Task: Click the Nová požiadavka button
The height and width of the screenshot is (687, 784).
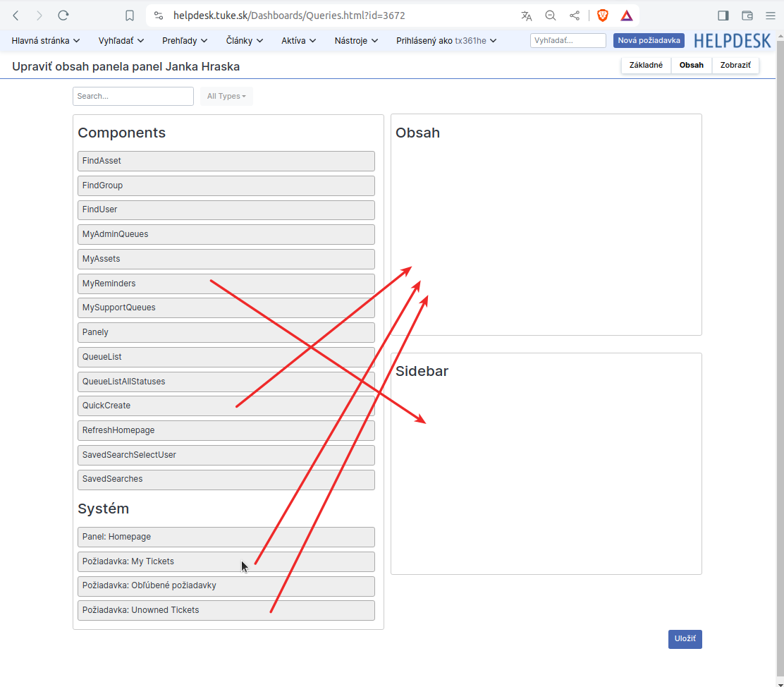Action: tap(649, 40)
